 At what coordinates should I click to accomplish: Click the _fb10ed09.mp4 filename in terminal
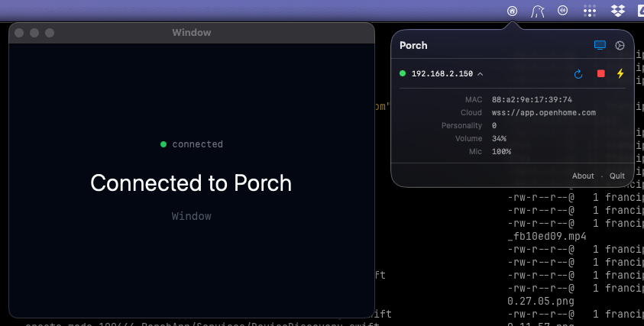click(x=547, y=237)
